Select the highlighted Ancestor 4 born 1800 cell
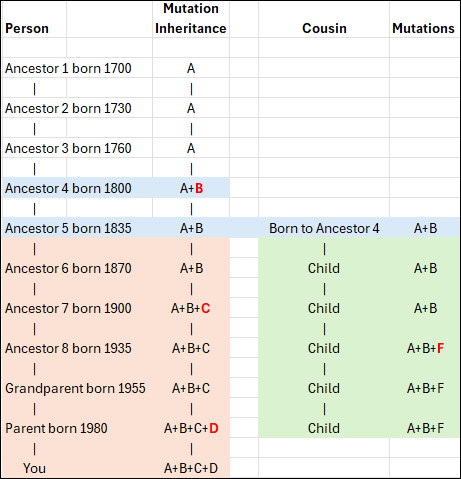Screen dimensions: 461x479 [x=77, y=188]
